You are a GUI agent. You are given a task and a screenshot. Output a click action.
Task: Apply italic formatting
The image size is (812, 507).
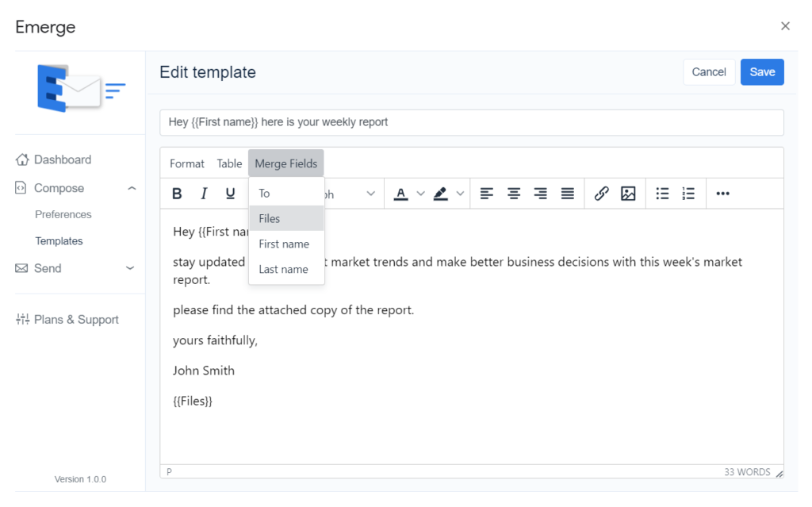click(204, 194)
